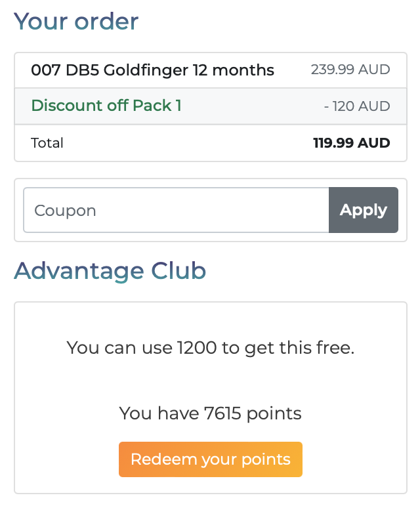Click into the Coupon input field
The image size is (420, 508).
click(x=176, y=210)
